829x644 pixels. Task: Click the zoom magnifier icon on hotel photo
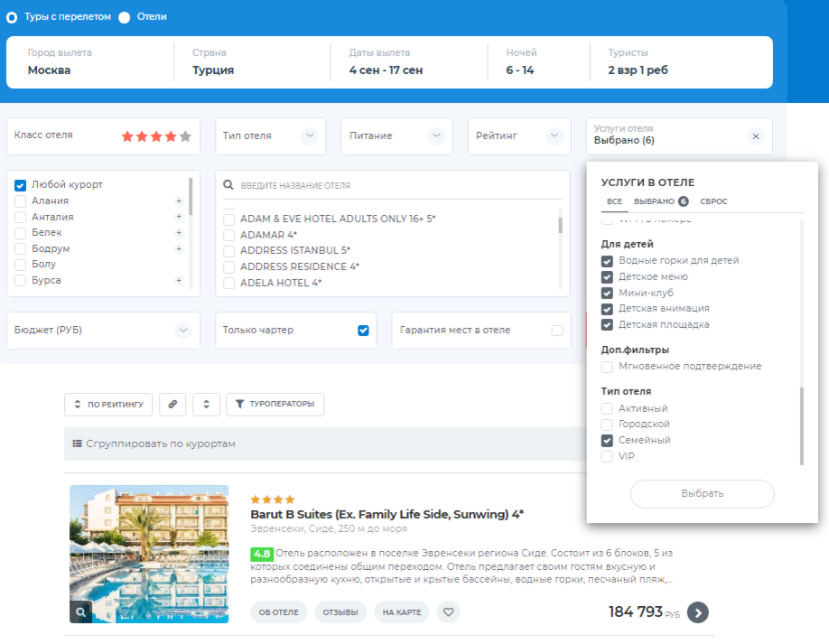(x=80, y=611)
